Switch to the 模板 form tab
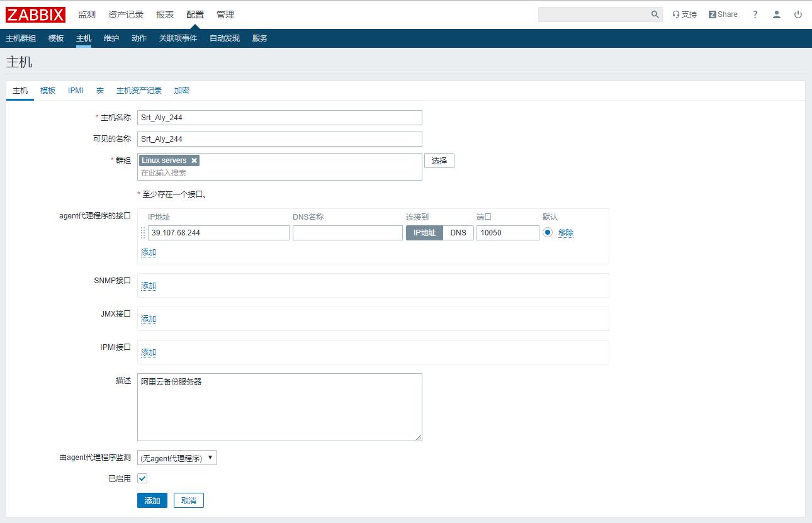Image resolution: width=812 pixels, height=523 pixels. click(48, 91)
